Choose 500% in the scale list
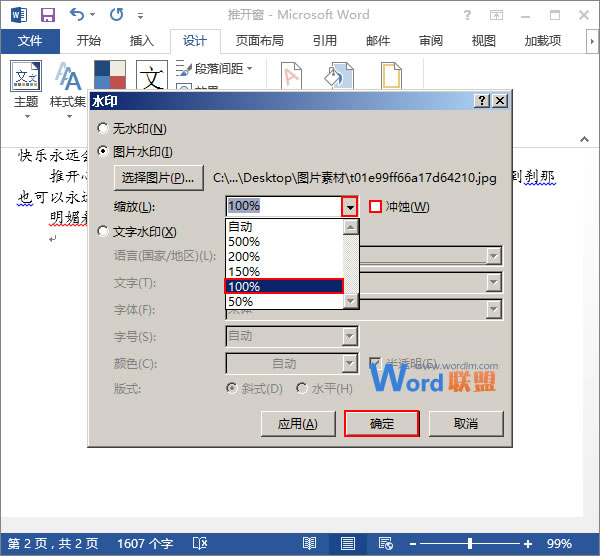This screenshot has width=600, height=556. pos(285,242)
